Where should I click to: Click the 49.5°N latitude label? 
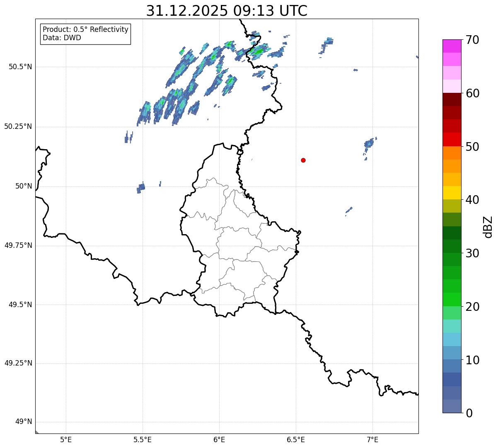(x=20, y=305)
